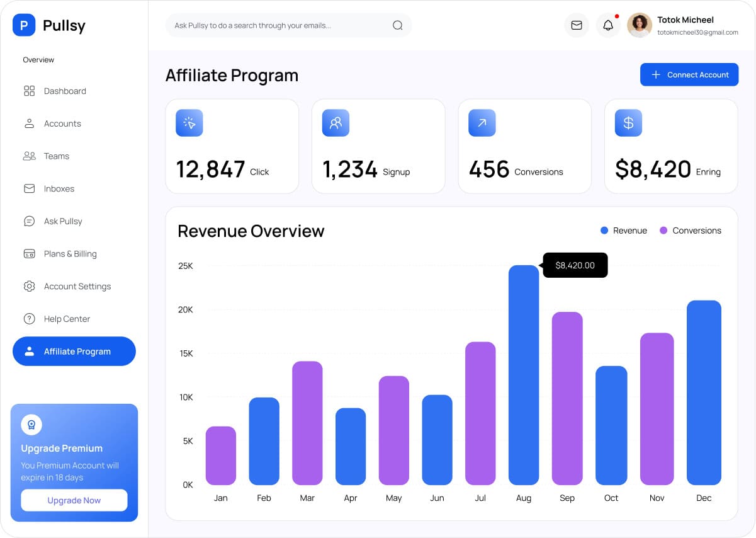Image resolution: width=756 pixels, height=538 pixels.
Task: Click the Sep bar in chart
Action: point(567,398)
